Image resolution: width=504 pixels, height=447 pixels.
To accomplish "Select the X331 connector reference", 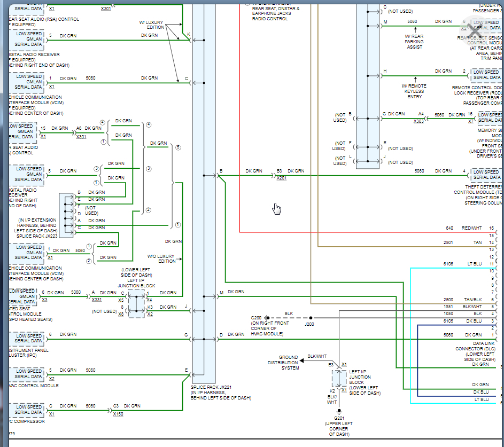I will [96, 300].
